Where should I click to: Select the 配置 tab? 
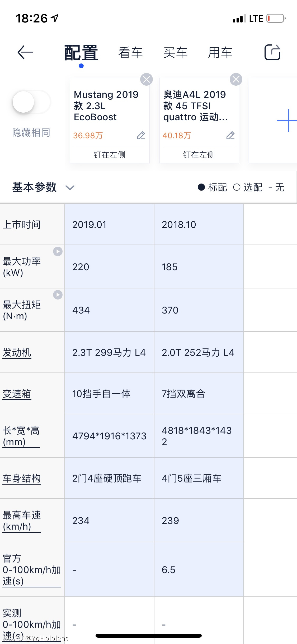click(x=81, y=53)
